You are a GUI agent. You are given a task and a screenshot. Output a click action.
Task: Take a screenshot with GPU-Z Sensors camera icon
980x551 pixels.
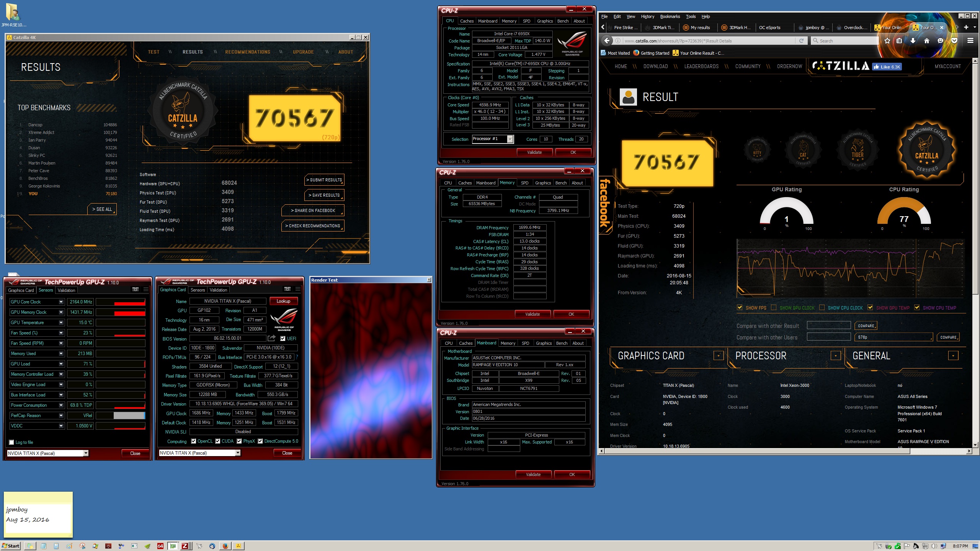pos(136,290)
